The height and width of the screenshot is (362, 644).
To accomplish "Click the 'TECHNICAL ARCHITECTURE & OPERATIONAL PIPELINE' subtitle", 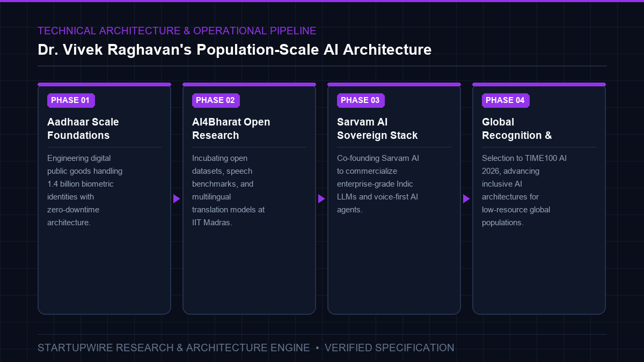I will pos(177,31).
